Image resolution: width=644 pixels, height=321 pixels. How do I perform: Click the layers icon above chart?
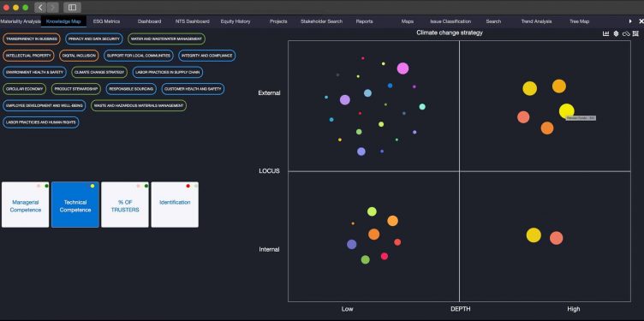[616, 33]
